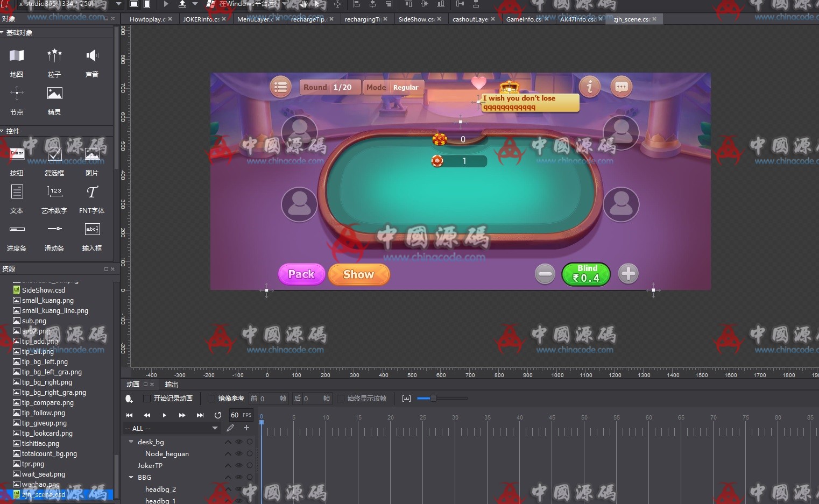Select the 滑动条 (slider) widget icon

click(54, 229)
